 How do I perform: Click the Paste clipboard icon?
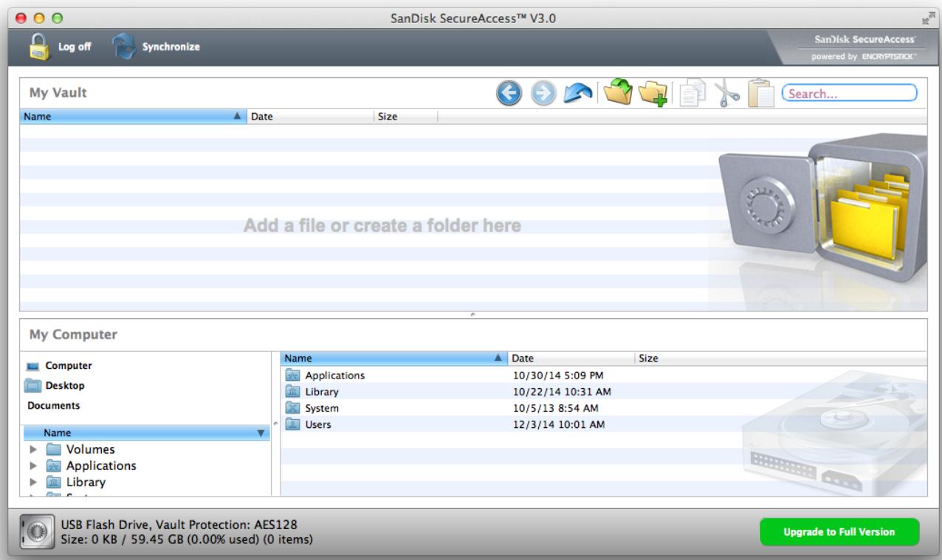click(x=760, y=94)
